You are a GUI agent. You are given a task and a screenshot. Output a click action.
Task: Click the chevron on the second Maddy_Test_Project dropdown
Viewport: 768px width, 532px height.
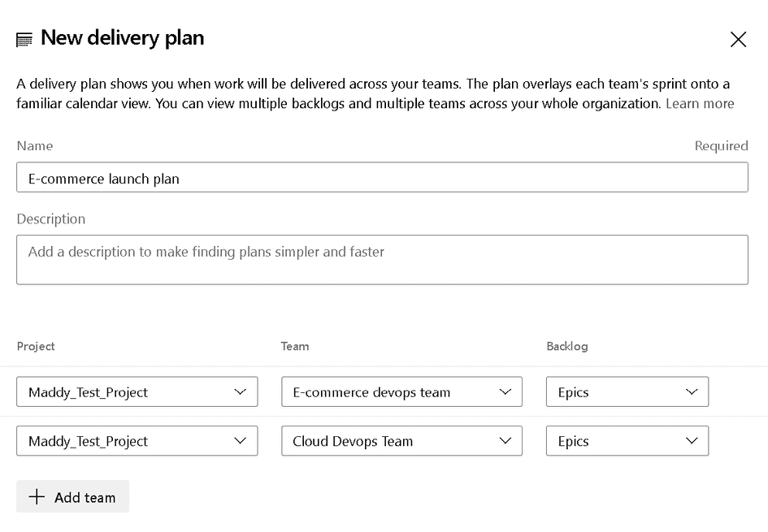(241, 441)
